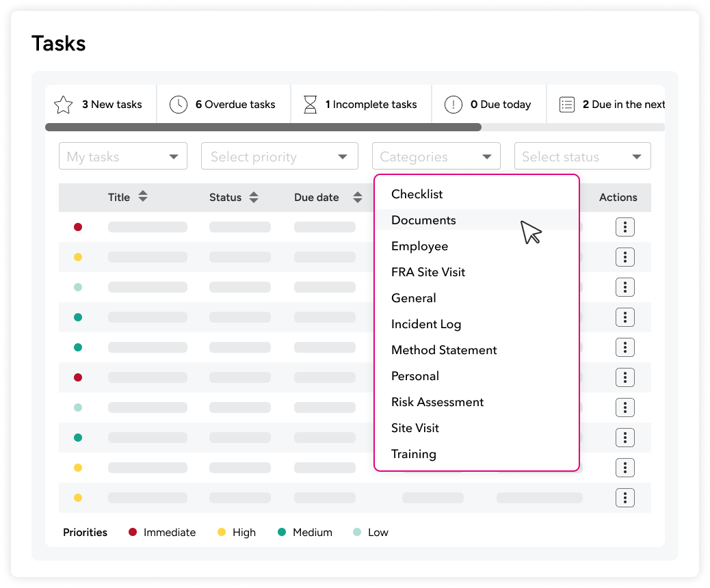Select Risk Assessment from the categories
The height and width of the screenshot is (588, 710).
[x=477, y=402]
